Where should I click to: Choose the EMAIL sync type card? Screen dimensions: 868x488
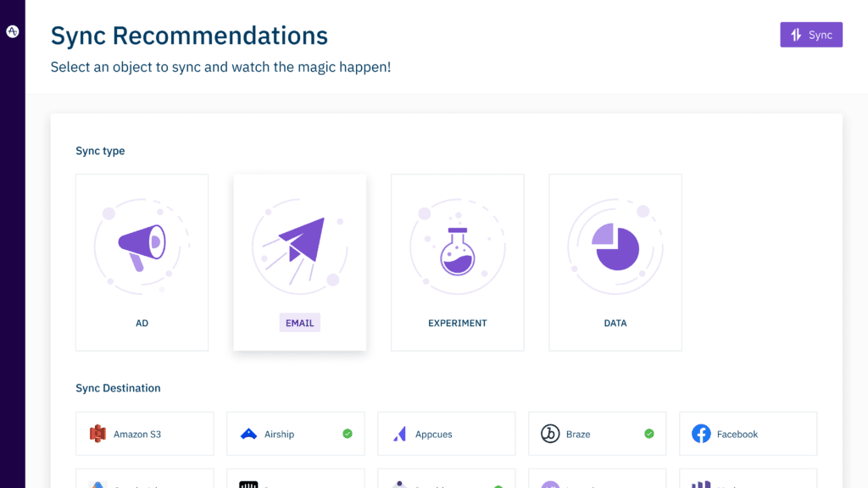[300, 263]
